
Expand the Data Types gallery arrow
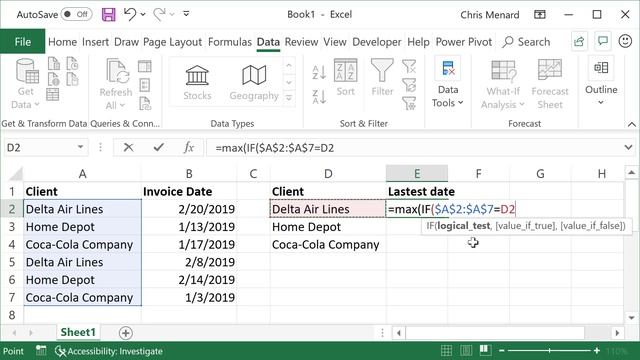289,98
